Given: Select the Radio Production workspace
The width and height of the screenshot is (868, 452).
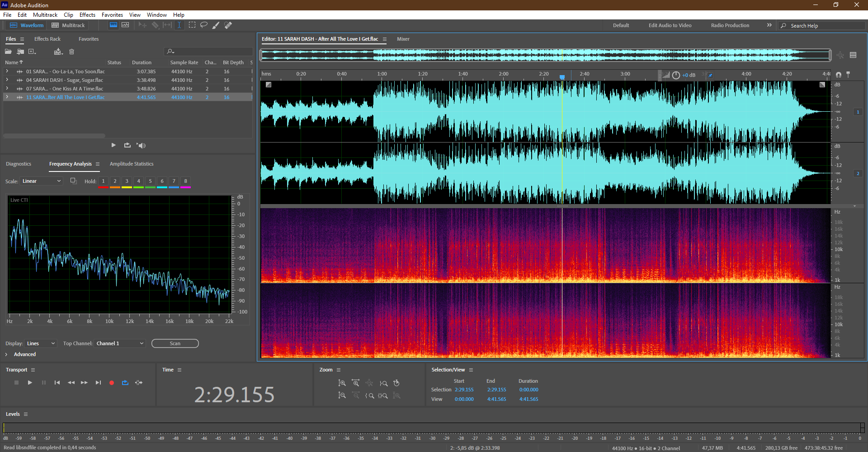Looking at the screenshot, I should click(x=730, y=25).
